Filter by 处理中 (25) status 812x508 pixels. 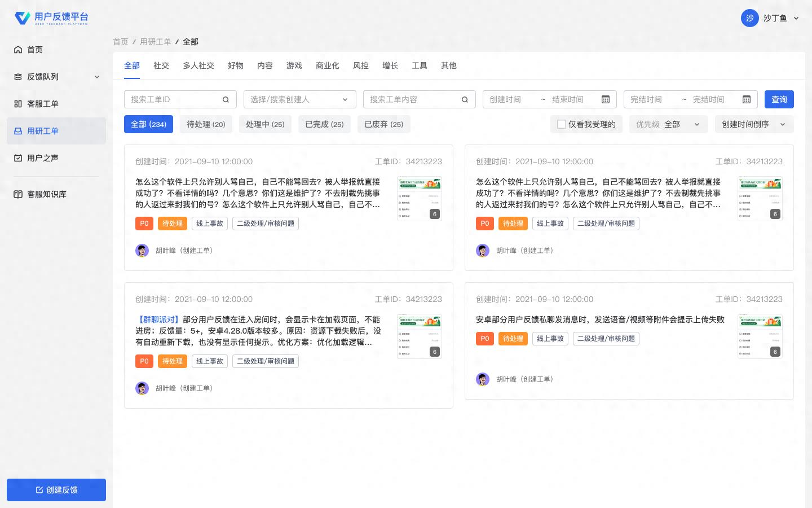pos(265,124)
